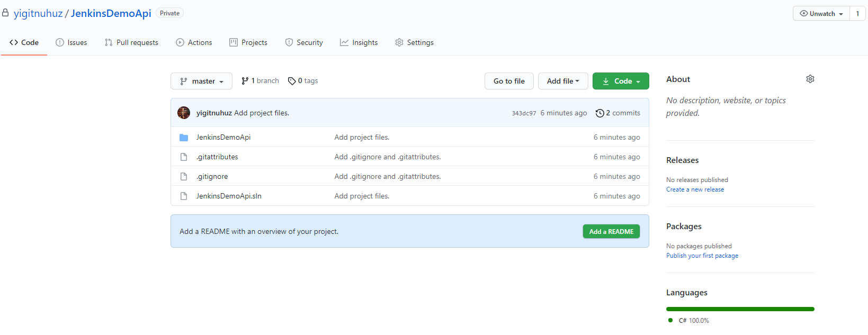Click the branch icon beside 1 branch
868x335 pixels.
click(x=245, y=81)
